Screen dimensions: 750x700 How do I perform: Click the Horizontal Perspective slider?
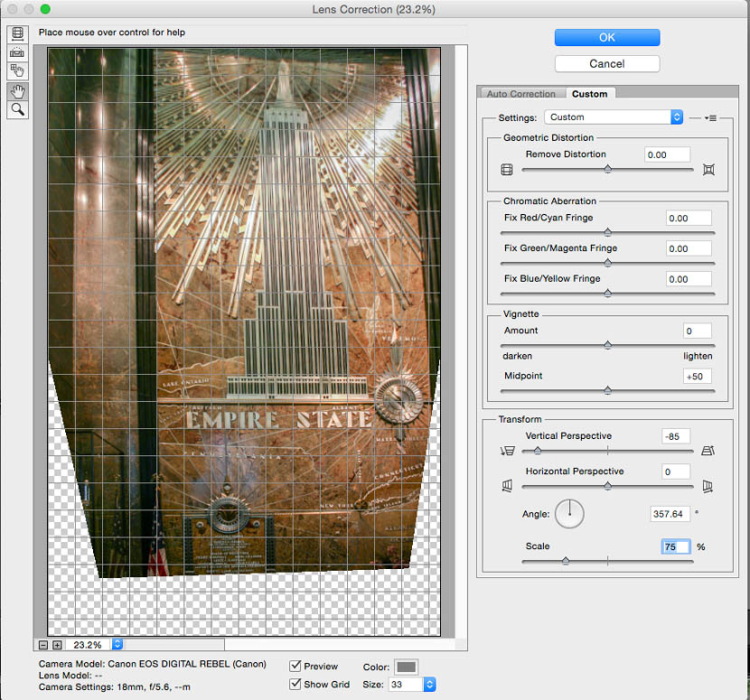pos(607,486)
